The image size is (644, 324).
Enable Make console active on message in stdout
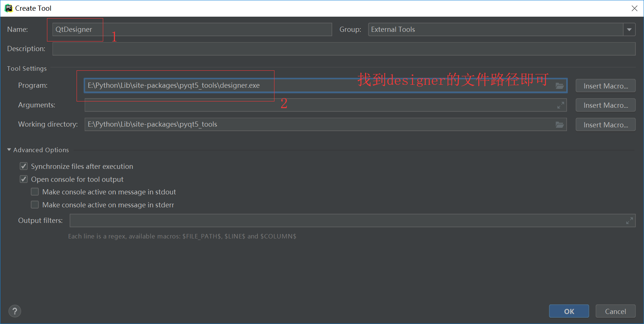(x=35, y=192)
